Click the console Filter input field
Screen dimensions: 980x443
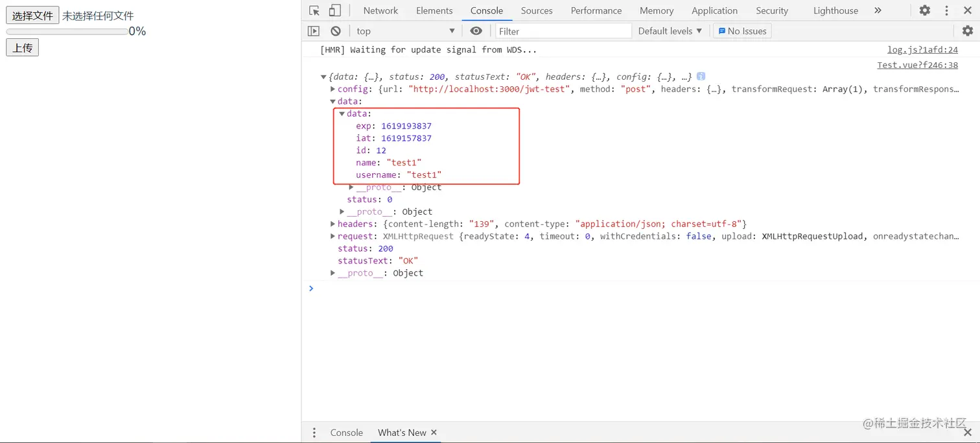point(563,31)
